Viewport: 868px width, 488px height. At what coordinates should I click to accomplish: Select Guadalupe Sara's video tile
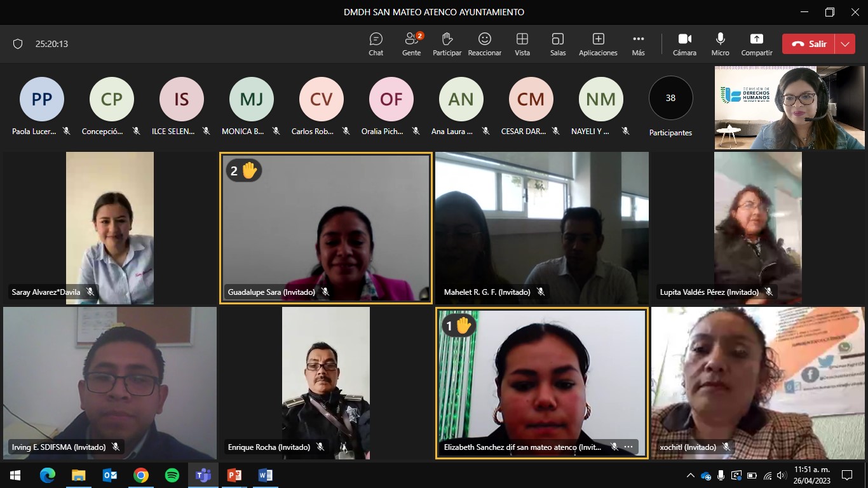point(325,227)
